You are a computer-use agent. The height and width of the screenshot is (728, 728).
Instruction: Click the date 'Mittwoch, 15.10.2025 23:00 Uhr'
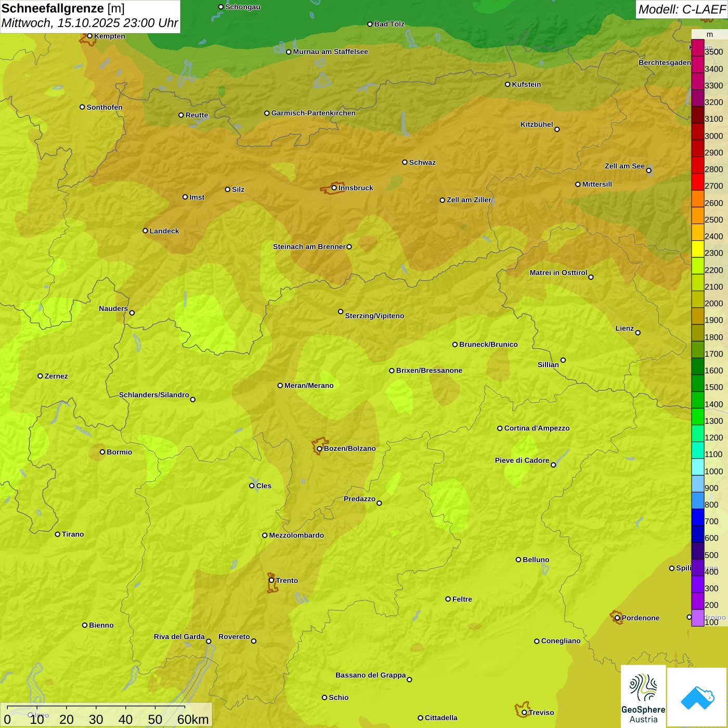tap(89, 23)
